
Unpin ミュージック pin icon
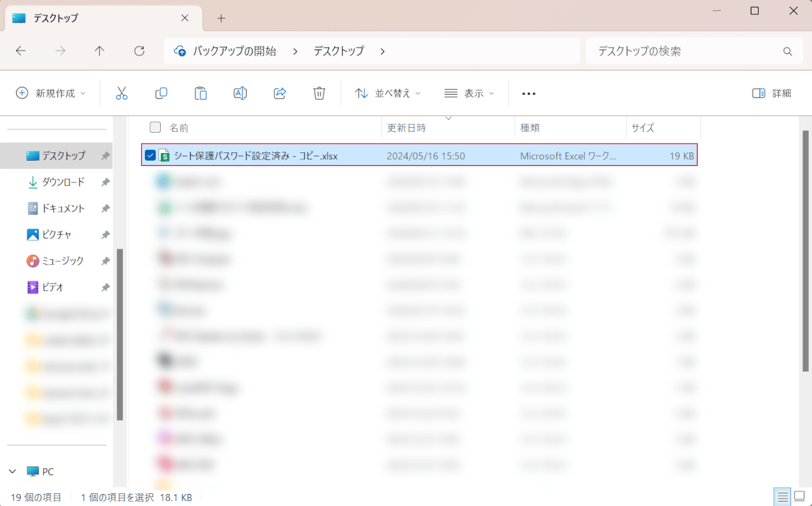point(105,261)
